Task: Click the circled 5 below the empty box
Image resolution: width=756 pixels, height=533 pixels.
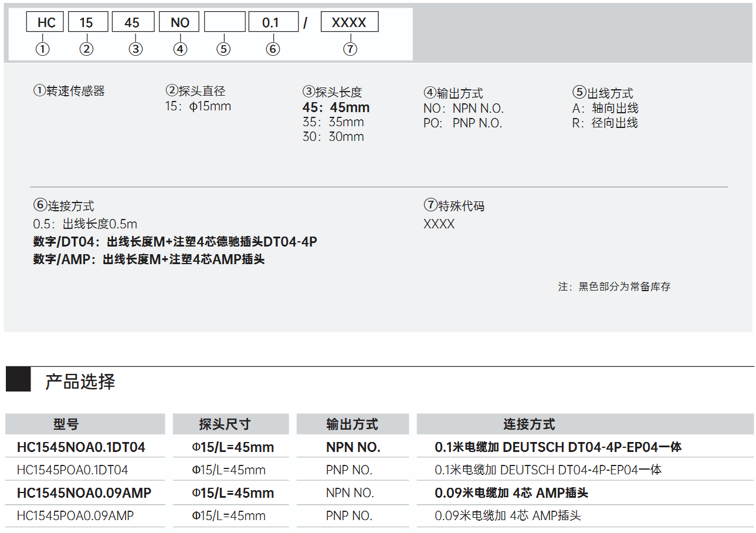Action: pyautogui.click(x=223, y=49)
